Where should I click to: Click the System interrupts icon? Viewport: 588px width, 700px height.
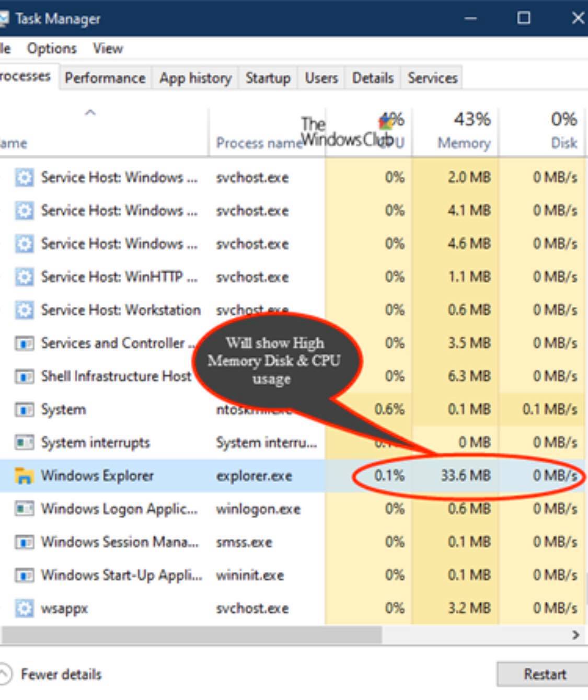(24, 443)
